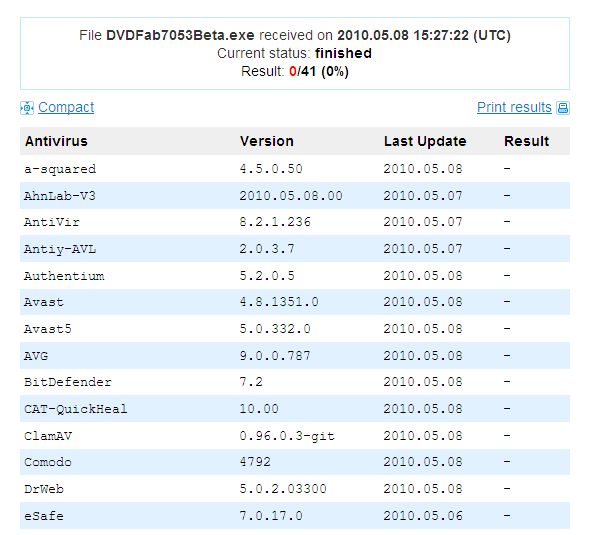Select the AhnLab-V3 row name
The height and width of the screenshot is (535, 598).
(x=59, y=196)
